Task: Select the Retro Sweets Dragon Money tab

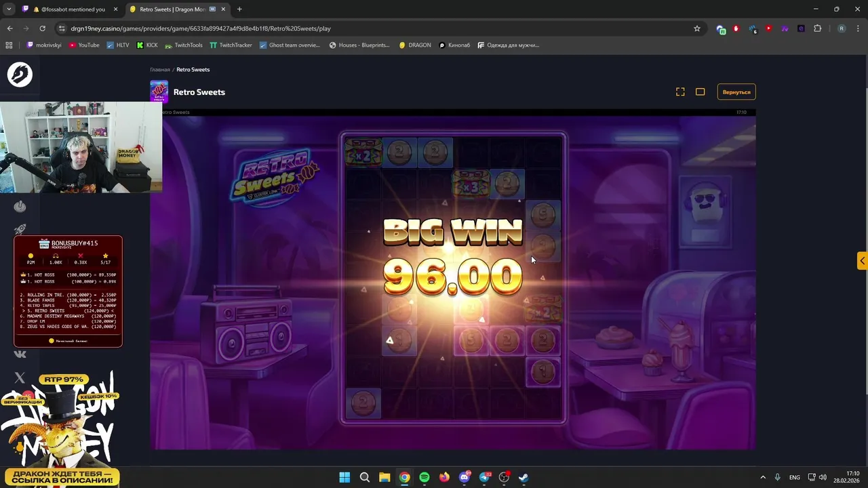Action: pos(172,9)
